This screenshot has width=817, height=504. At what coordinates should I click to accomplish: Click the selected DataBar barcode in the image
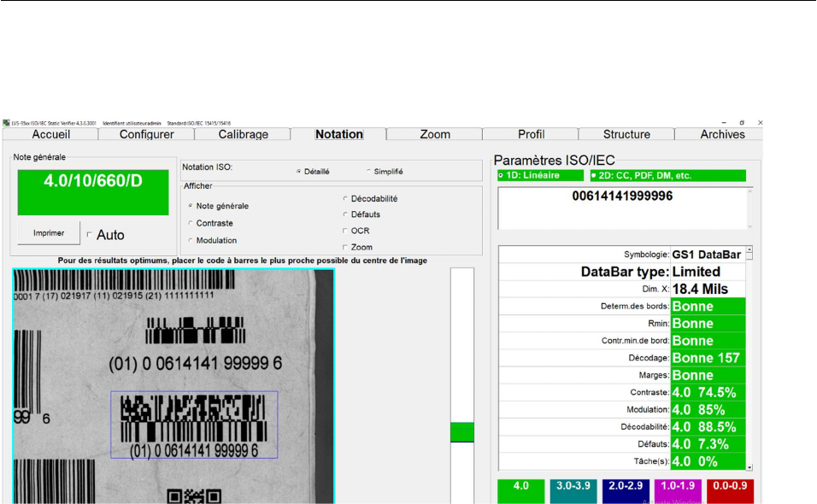[194, 425]
